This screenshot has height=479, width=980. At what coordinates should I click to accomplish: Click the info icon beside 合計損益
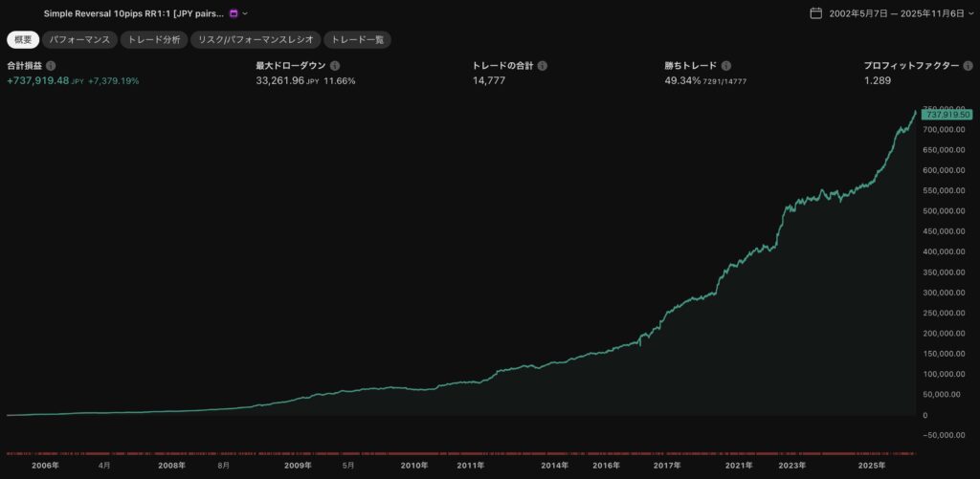51,66
